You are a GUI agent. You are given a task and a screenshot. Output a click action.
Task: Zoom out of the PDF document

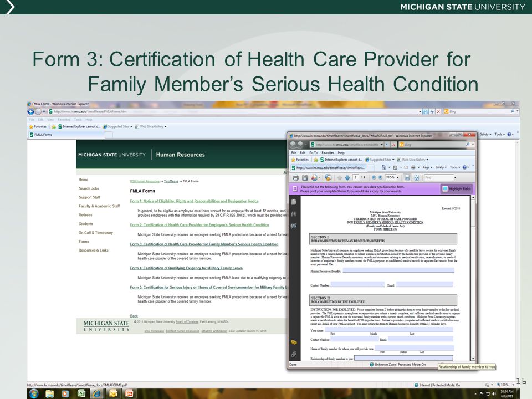point(374,177)
